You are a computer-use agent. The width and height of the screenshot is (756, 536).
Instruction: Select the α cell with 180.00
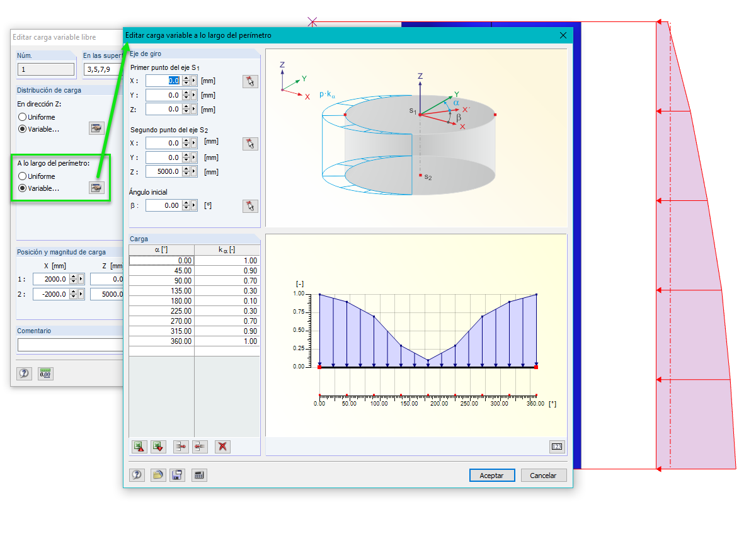162,301
